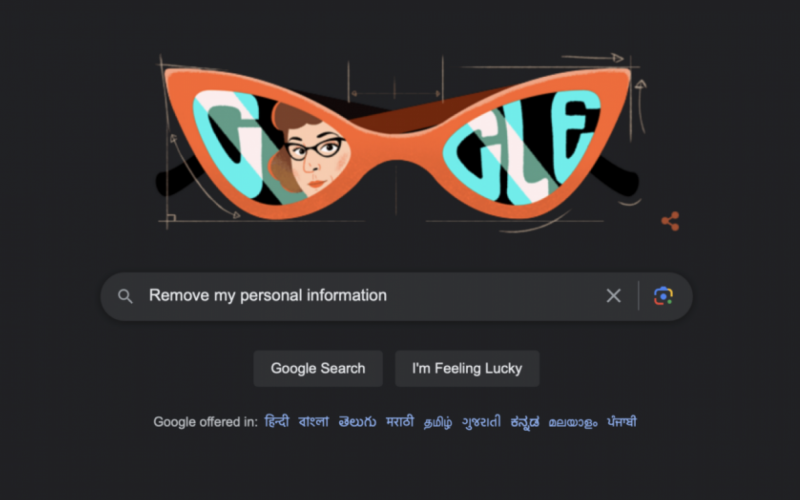Image resolution: width=800 pixels, height=500 pixels.
Task: Switch Google to Punjabi (ਪੰਜਾਬੀ)
Action: (x=621, y=422)
